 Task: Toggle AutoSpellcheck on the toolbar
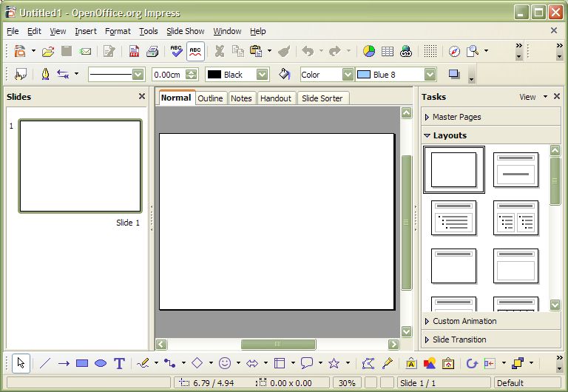[x=195, y=51]
